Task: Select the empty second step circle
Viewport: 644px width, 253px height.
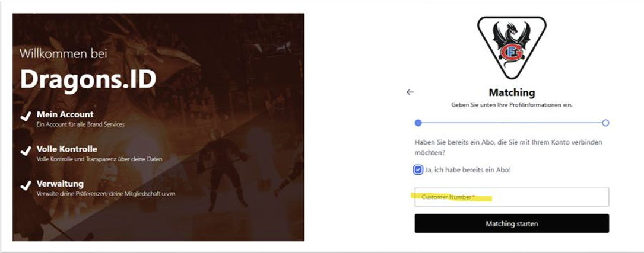Action: [x=605, y=123]
